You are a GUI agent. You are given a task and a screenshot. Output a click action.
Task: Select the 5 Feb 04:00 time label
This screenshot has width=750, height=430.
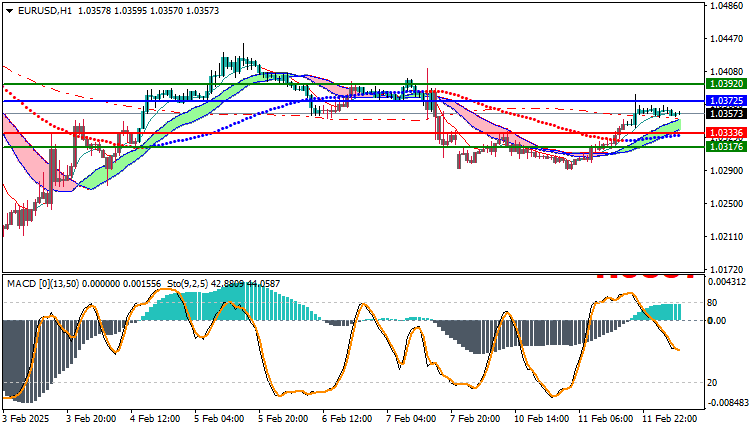(219, 419)
